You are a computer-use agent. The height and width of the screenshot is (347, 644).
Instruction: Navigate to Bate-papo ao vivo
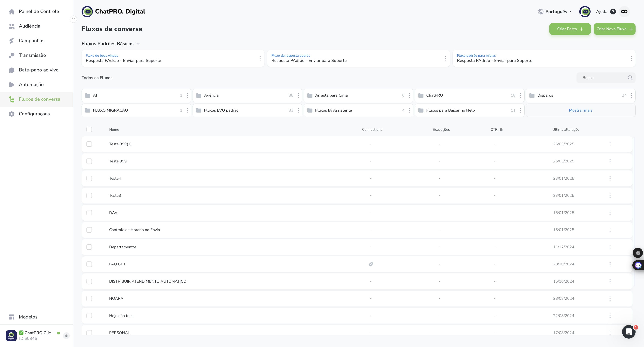[x=37, y=70]
